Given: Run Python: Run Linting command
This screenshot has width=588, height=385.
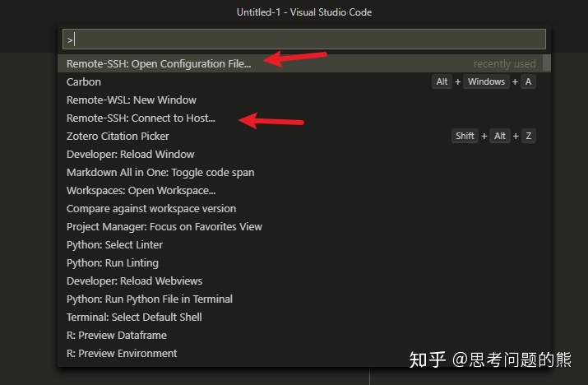Looking at the screenshot, I should coord(304,262).
